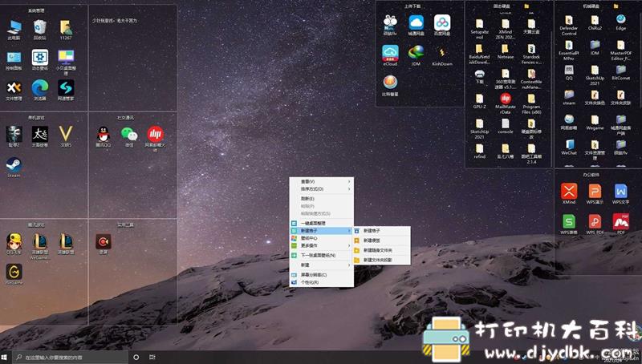
Task: Launch the WPS表格 green S icon
Action: click(x=569, y=224)
